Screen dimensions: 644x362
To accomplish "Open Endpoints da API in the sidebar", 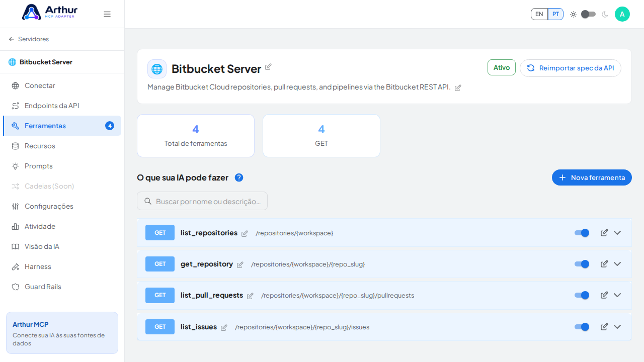I will (x=62, y=106).
